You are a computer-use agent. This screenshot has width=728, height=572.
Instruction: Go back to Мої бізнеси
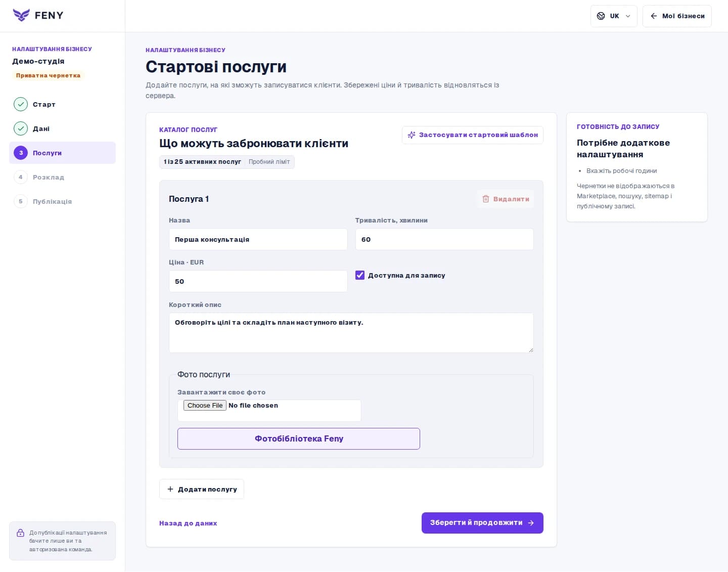coord(677,16)
